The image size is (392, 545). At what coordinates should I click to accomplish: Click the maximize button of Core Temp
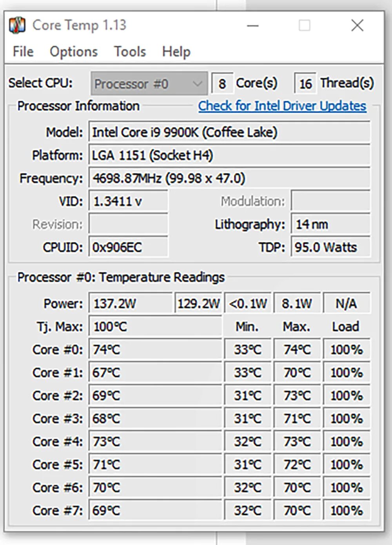coord(305,26)
